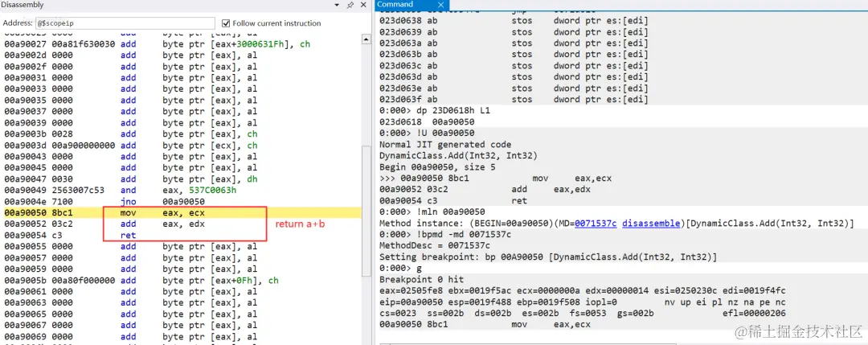Select Disassembly row 00a90027 with 3000631Fh
Screen dimensions: 868x345
[182, 44]
